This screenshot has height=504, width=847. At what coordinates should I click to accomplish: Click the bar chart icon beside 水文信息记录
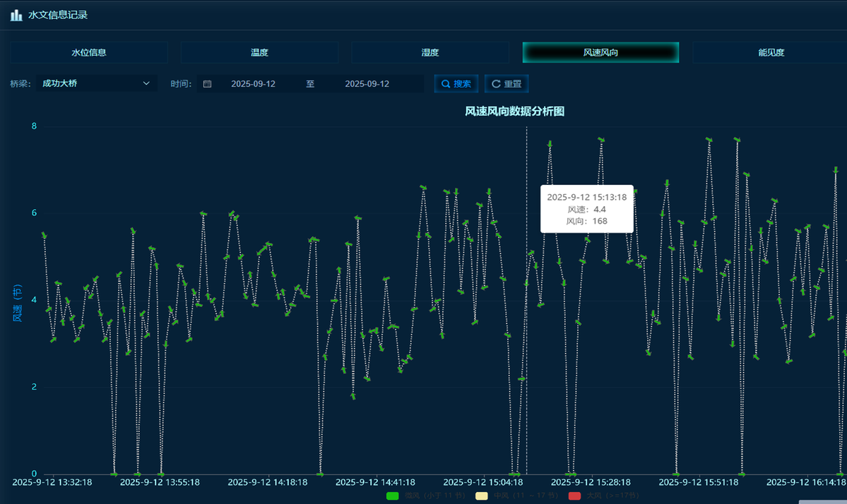pyautogui.click(x=16, y=15)
